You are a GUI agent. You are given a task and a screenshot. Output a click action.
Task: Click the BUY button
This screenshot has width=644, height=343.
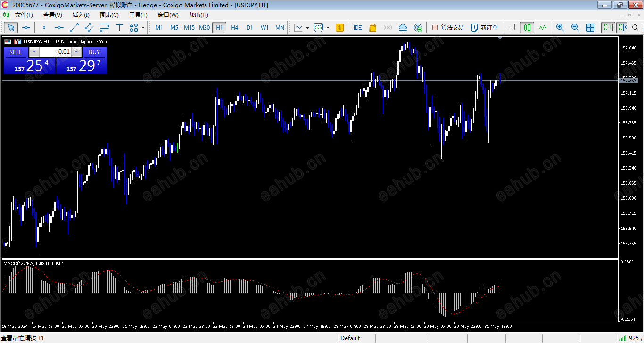[95, 52]
